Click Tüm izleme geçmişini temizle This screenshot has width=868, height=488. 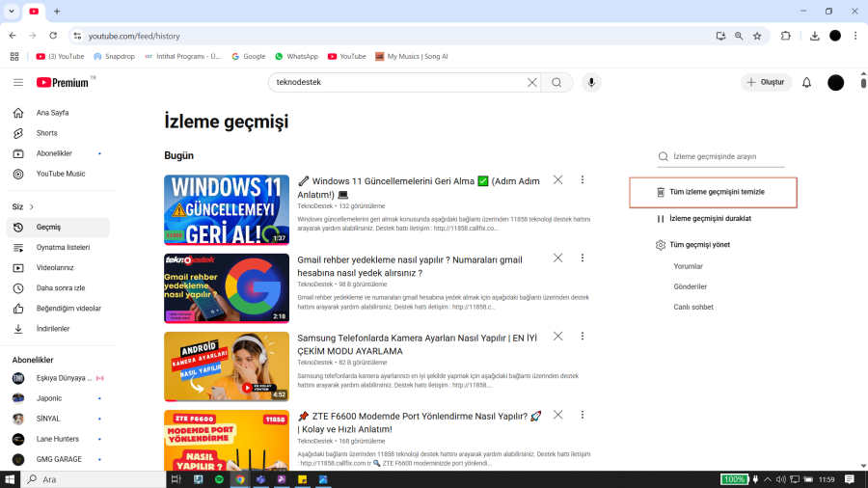click(x=717, y=192)
